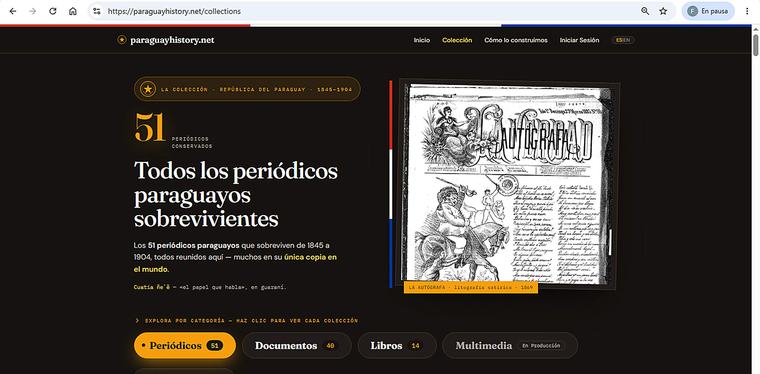Image resolution: width=760 pixels, height=374 pixels.
Task: Click the La Colección República del Paraguay badge
Action: pyautogui.click(x=247, y=89)
